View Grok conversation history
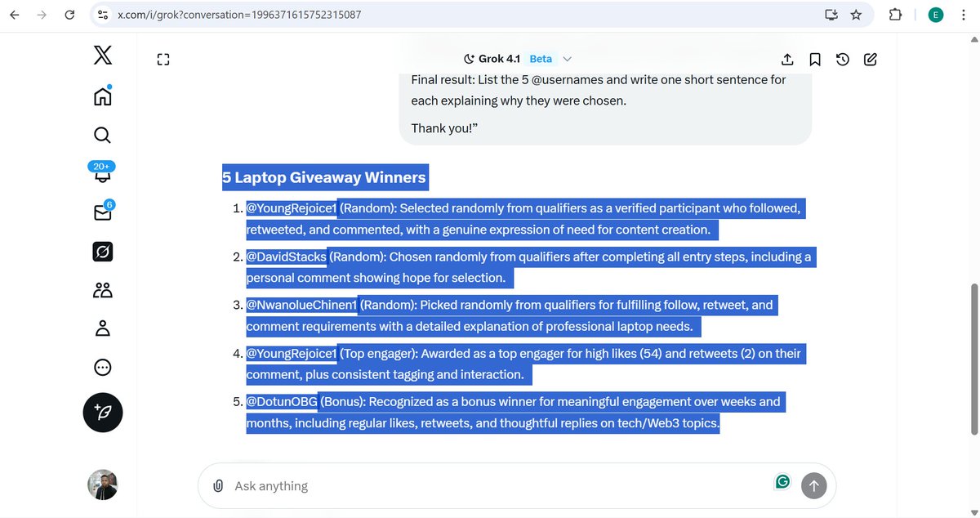The image size is (980, 518). [x=843, y=59]
